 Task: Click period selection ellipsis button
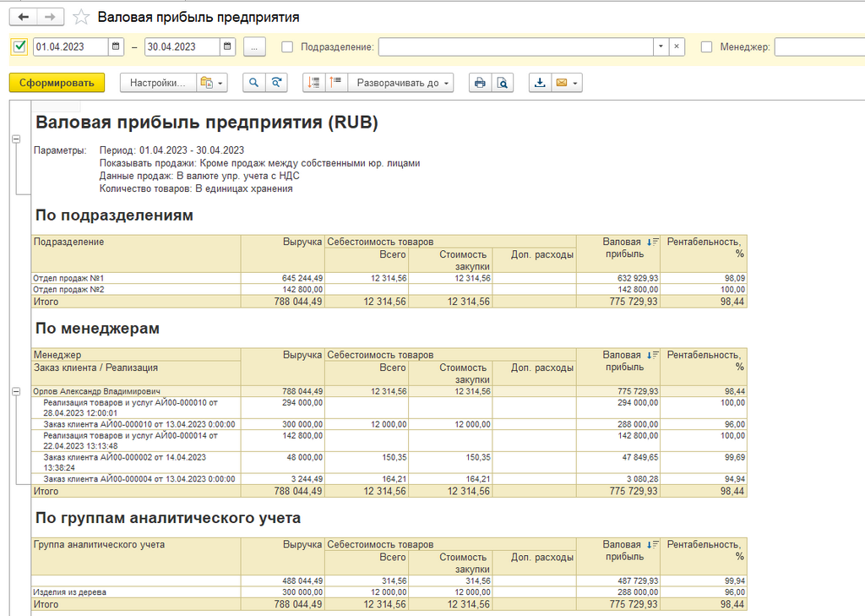[255, 47]
